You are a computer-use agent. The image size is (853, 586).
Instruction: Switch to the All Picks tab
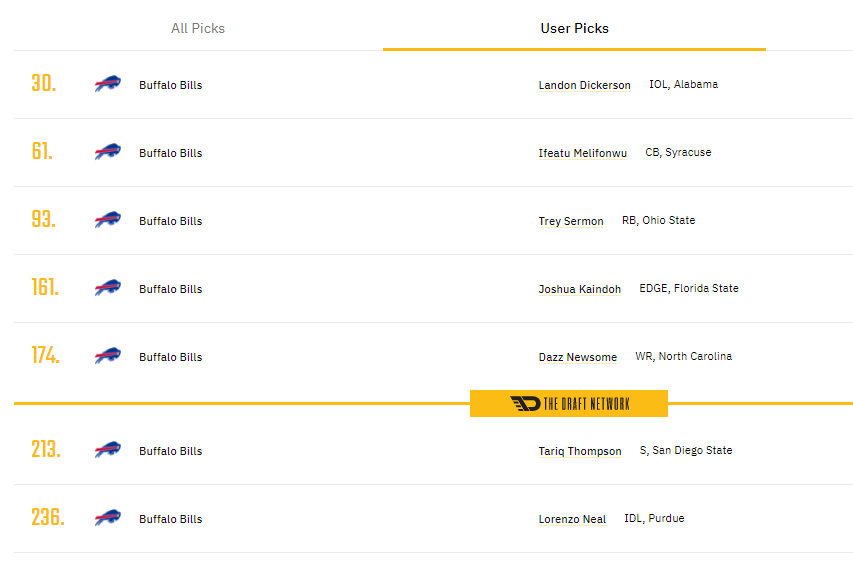click(198, 28)
